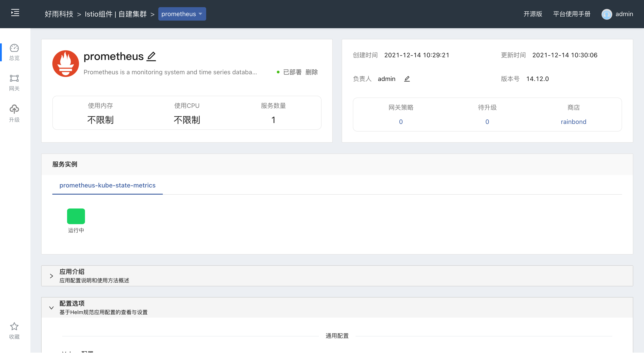Click the 网关策略 count 0
The width and height of the screenshot is (644, 353).
pyautogui.click(x=401, y=122)
